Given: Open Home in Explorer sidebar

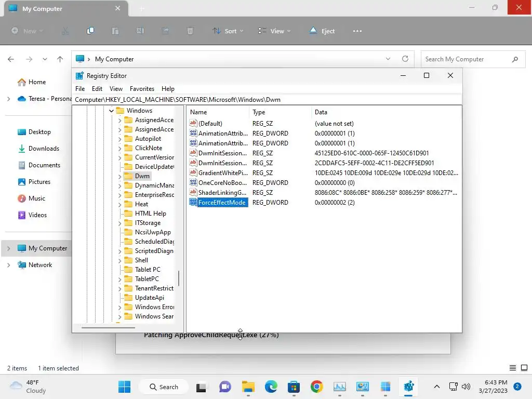Looking at the screenshot, I should point(37,82).
